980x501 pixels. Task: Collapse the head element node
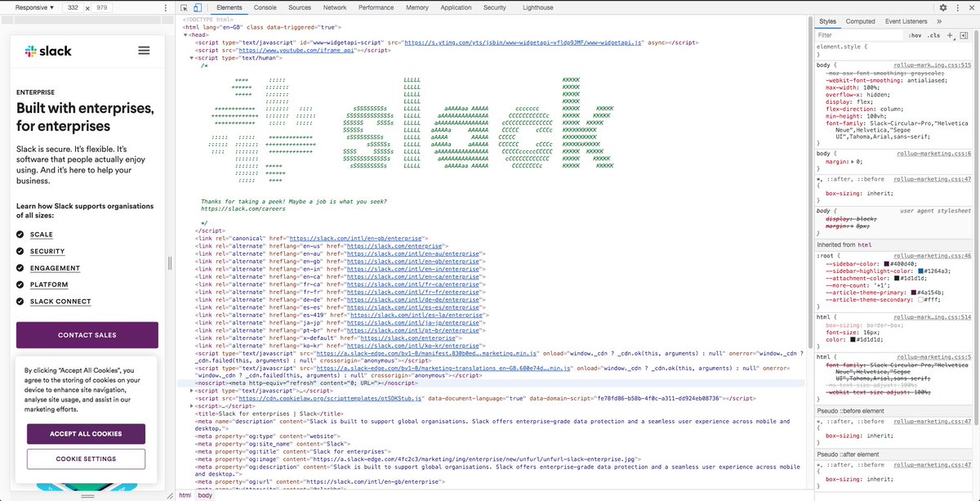(185, 35)
